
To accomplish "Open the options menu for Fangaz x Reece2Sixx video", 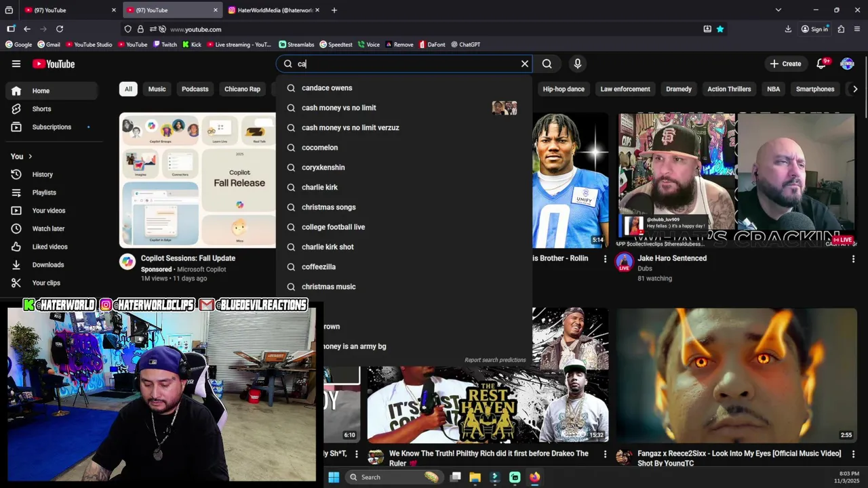I will point(853,454).
